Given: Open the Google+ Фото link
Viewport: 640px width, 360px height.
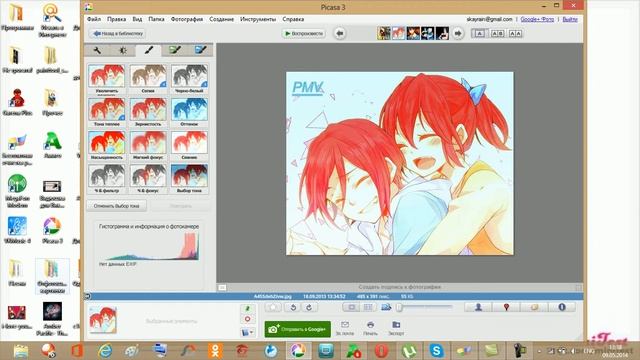Looking at the screenshot, I should pyautogui.click(x=537, y=19).
